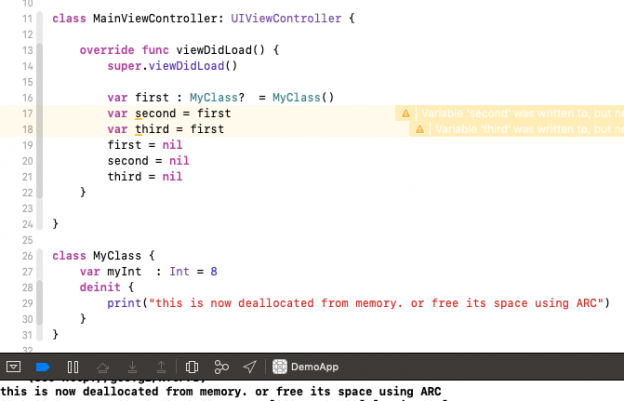Image resolution: width=624 pixels, height=401 pixels.
Task: Click line number 19 in the gutter
Action: pos(27,145)
